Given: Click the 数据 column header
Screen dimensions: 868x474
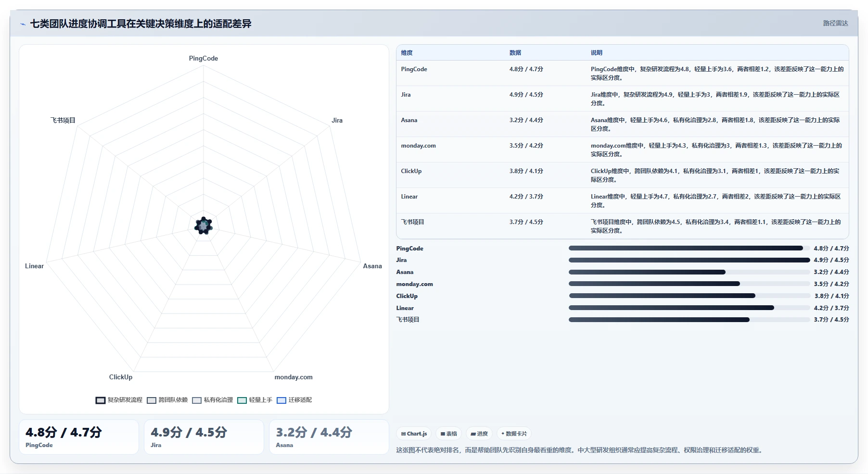Looking at the screenshot, I should click(515, 53).
